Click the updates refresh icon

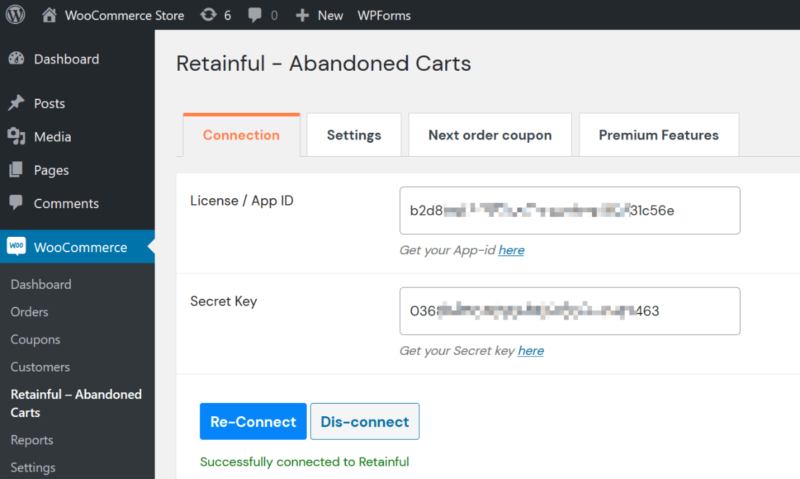208,15
